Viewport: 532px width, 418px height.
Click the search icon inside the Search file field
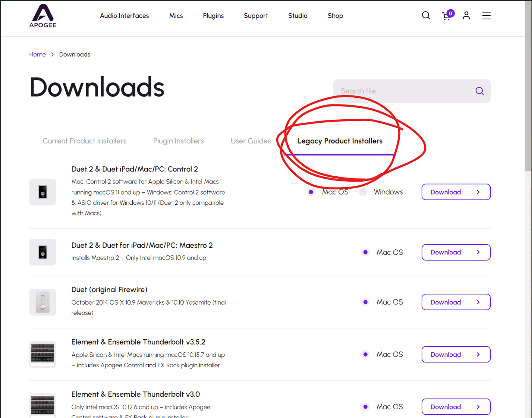click(x=479, y=91)
